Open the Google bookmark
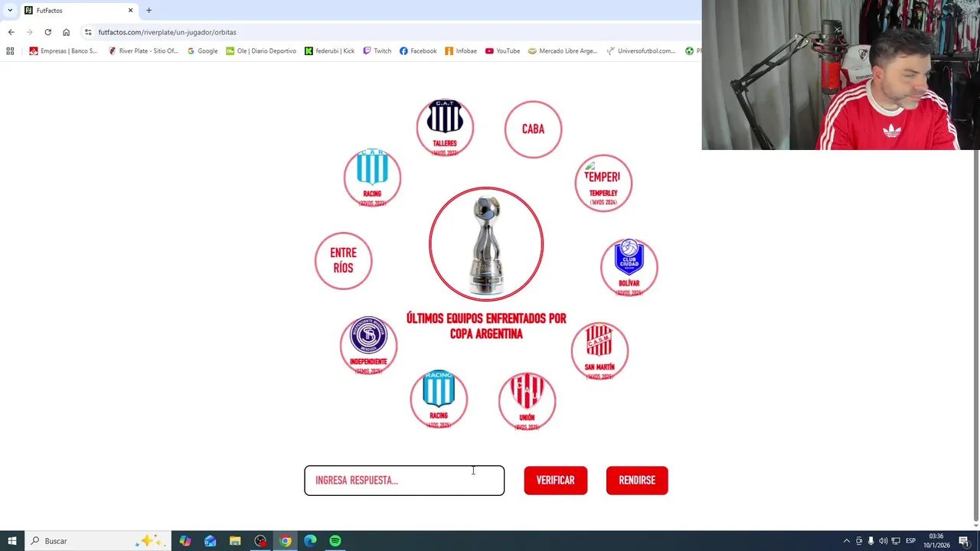 click(x=202, y=51)
